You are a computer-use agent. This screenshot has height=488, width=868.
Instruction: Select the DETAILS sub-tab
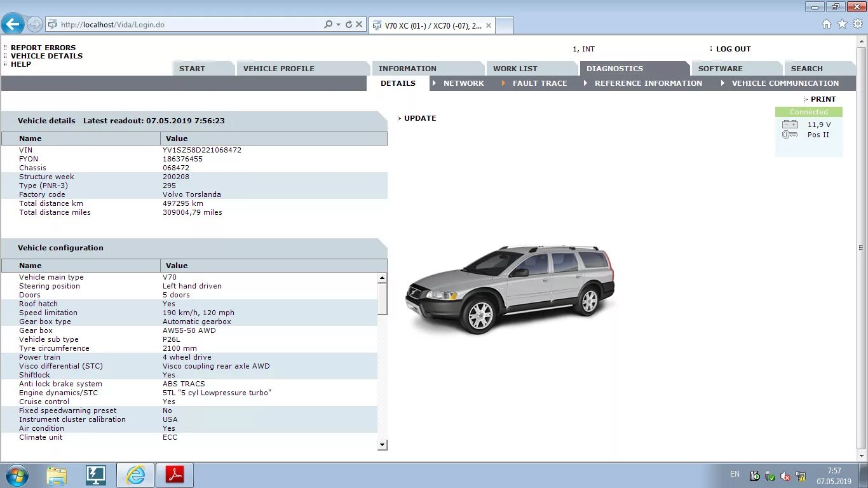pos(398,83)
